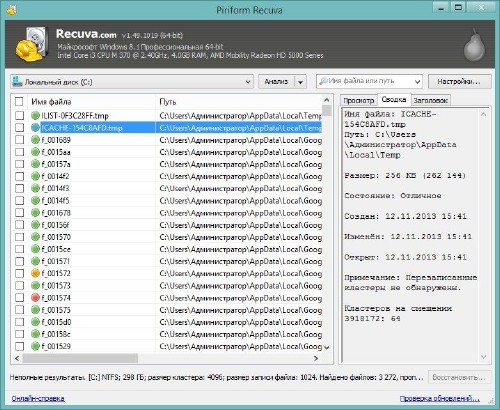This screenshot has width=500, height=410.
Task: Click the title bar app icon
Action: [x=11, y=9]
